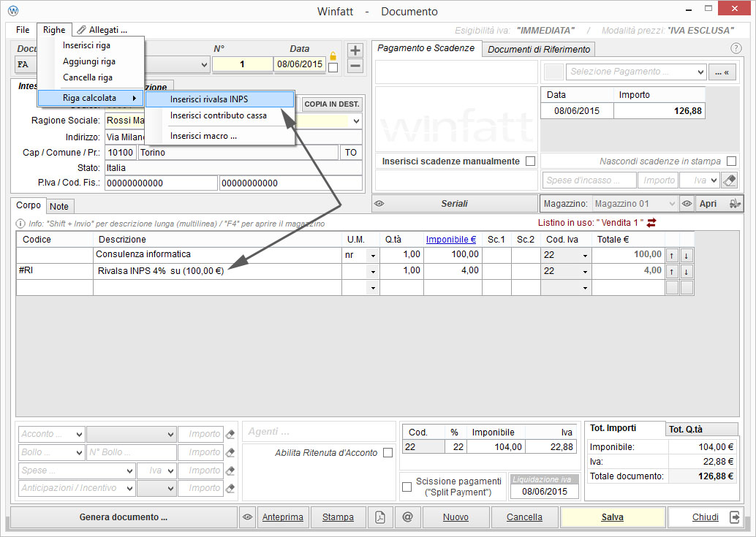Click Aggiungi riga menu entry

click(91, 61)
